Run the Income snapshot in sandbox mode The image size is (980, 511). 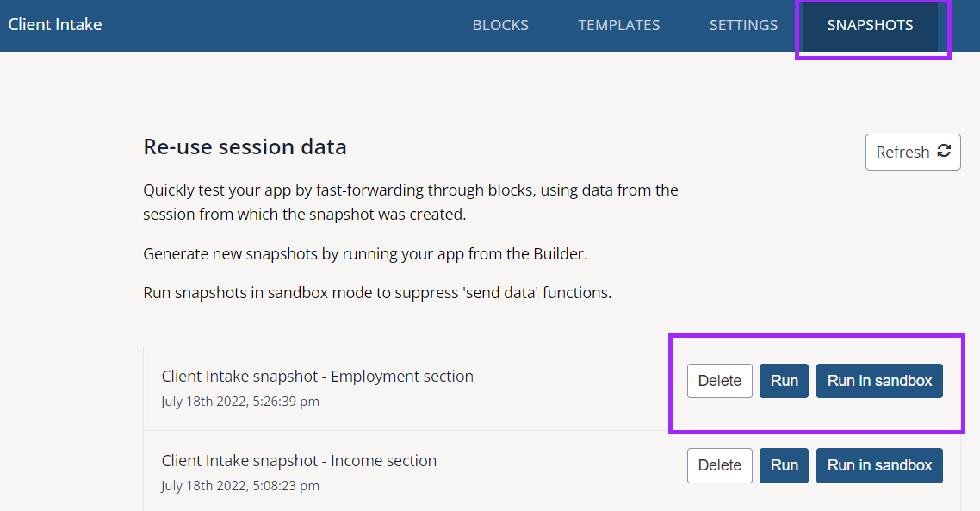coord(879,465)
